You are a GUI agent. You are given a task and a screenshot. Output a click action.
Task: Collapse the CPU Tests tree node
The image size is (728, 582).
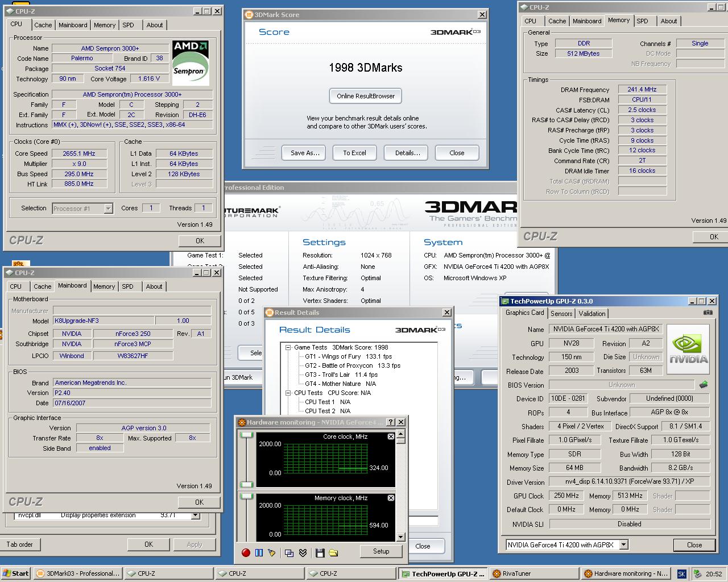coord(288,393)
